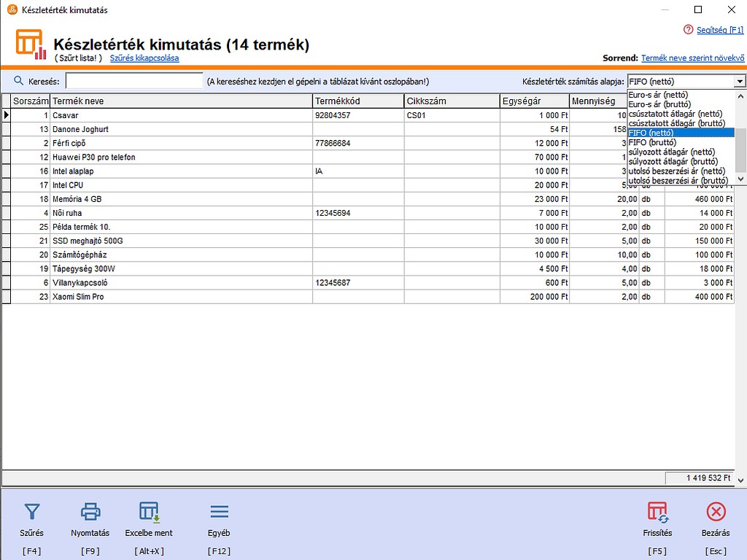Click the Excelbe ment export icon
747x560 pixels.
(x=149, y=511)
